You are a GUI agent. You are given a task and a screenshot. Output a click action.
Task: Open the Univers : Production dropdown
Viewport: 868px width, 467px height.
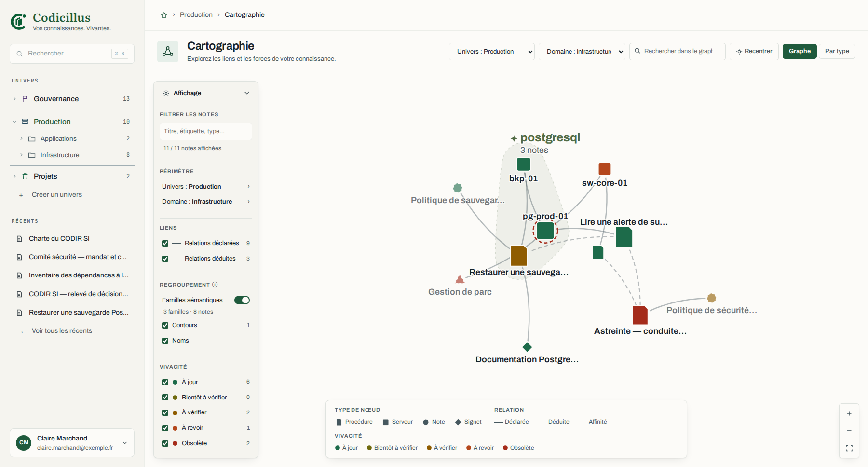(491, 52)
